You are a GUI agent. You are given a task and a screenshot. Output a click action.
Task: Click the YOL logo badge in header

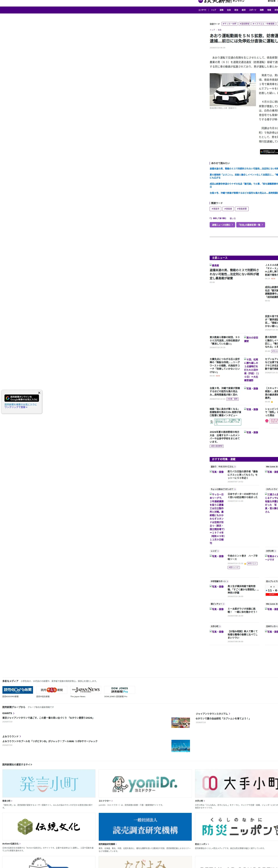(200, 1)
